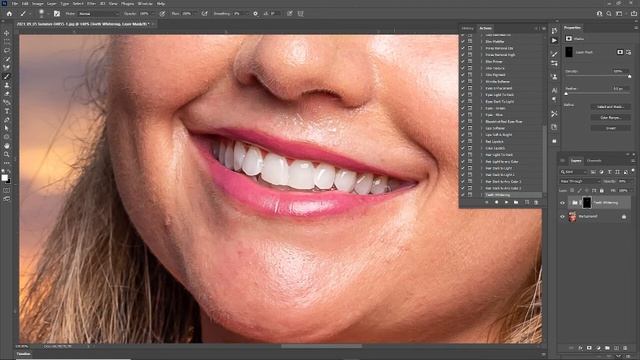
Task: Toggle layer filtering switch on or off
Action: pos(633,171)
